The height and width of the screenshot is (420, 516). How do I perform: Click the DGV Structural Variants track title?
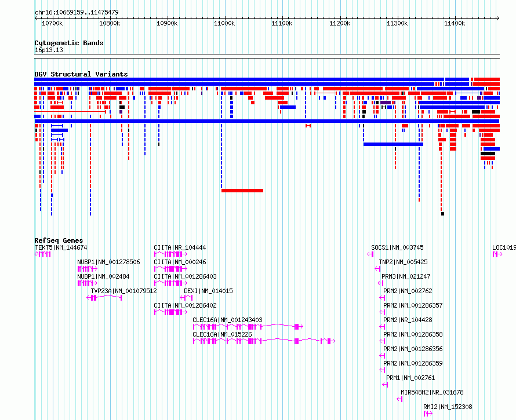tap(81, 74)
